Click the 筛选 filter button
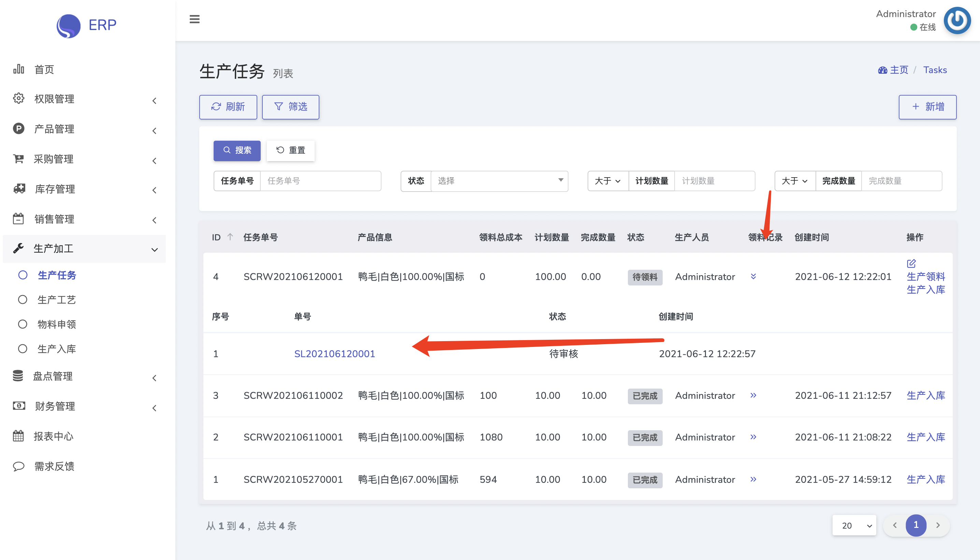This screenshot has width=980, height=560. (x=290, y=107)
